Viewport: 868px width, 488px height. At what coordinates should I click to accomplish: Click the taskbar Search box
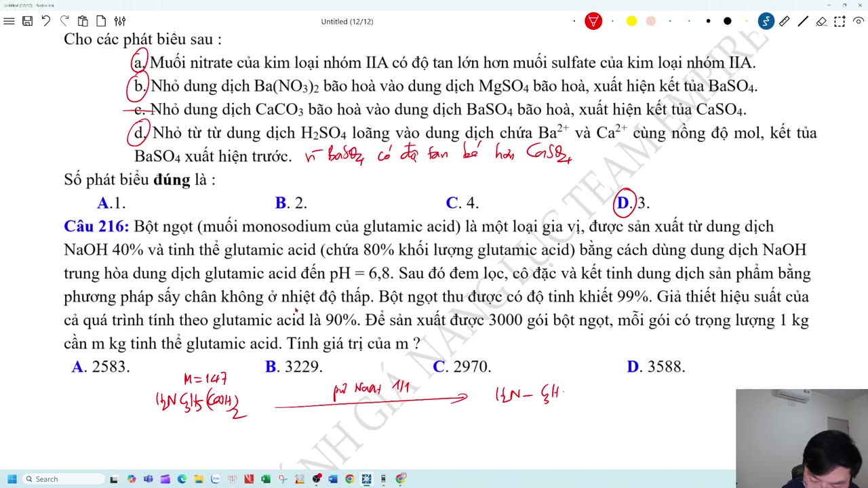(63, 479)
